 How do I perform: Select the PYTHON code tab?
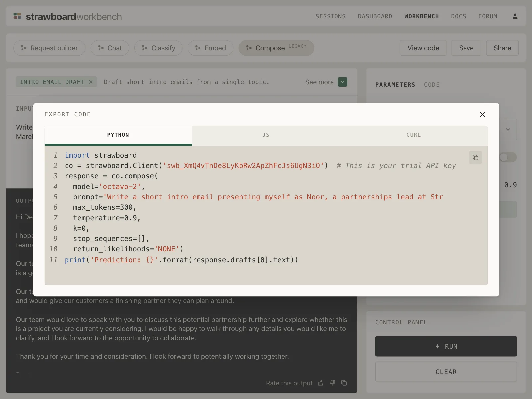pos(118,135)
